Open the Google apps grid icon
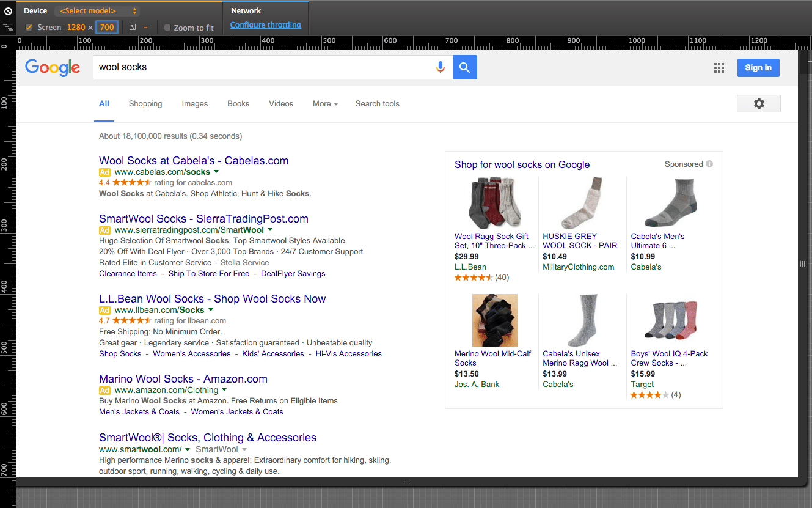Screen dimensions: 812x508 [x=719, y=68]
